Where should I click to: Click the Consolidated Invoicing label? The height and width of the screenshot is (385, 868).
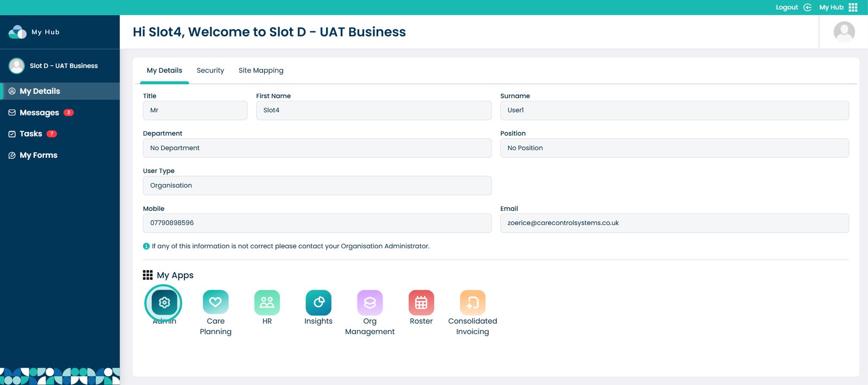[x=473, y=326]
